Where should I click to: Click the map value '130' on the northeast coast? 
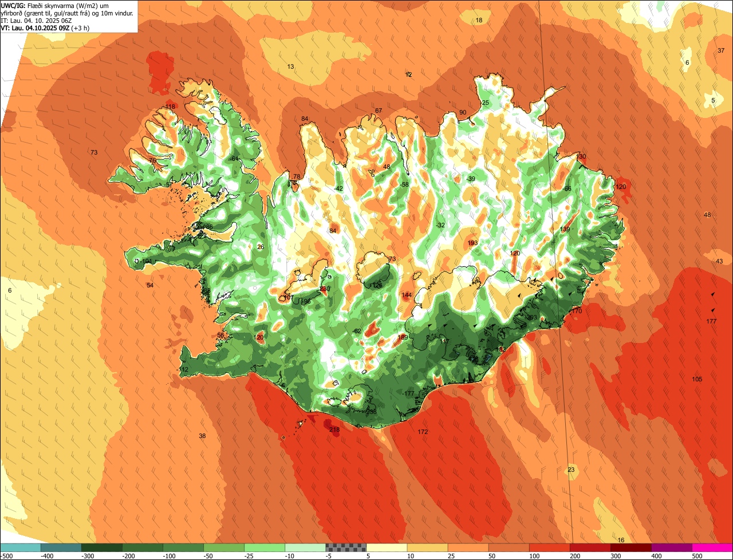point(581,156)
